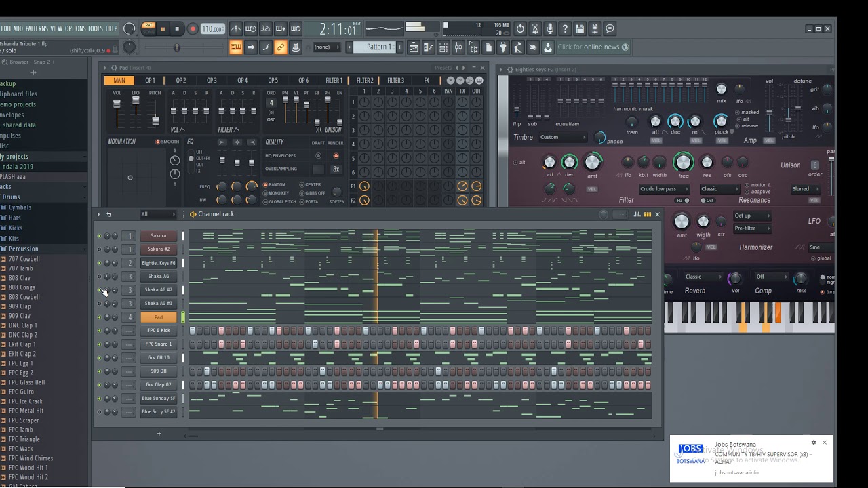Image resolution: width=868 pixels, height=488 pixels.
Task: Open the audio editor scissors icon
Action: 535,28
